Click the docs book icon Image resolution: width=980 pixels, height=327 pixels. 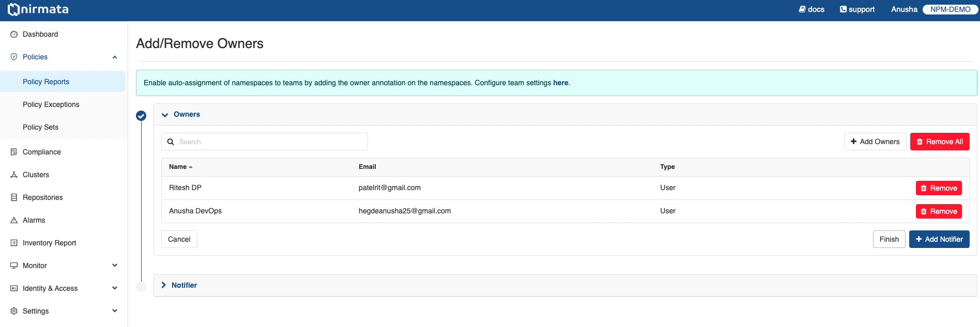[802, 9]
